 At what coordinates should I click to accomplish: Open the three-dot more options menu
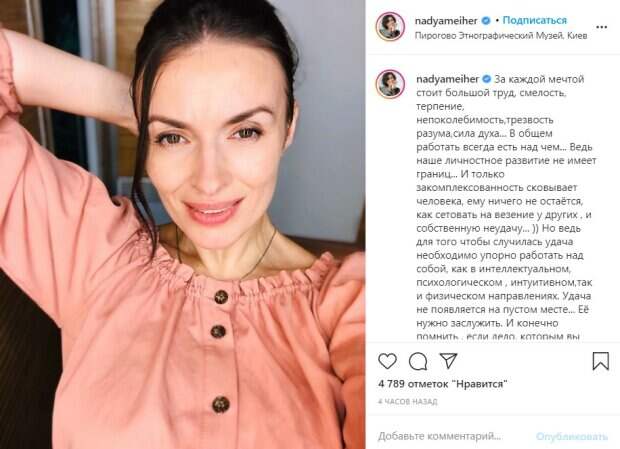[x=601, y=27]
